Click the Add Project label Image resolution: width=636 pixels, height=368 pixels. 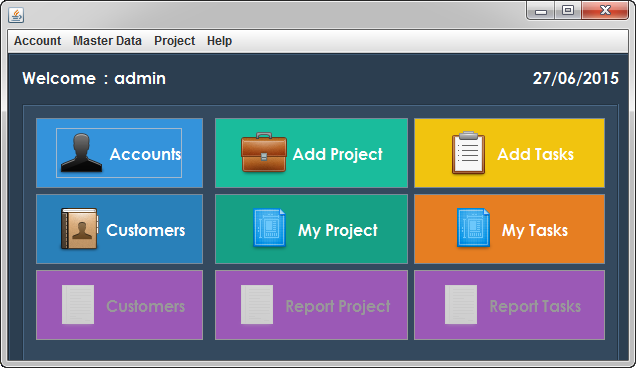337,154
